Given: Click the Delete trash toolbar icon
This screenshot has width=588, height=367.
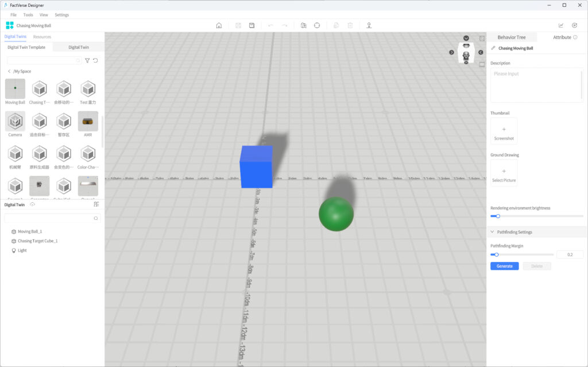Looking at the screenshot, I should click(x=350, y=25).
